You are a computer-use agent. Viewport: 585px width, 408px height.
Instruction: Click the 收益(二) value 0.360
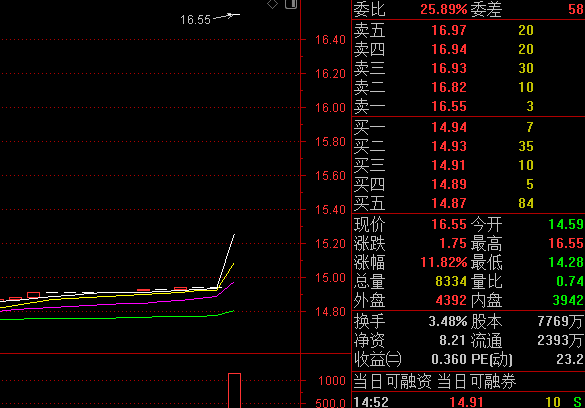click(449, 360)
